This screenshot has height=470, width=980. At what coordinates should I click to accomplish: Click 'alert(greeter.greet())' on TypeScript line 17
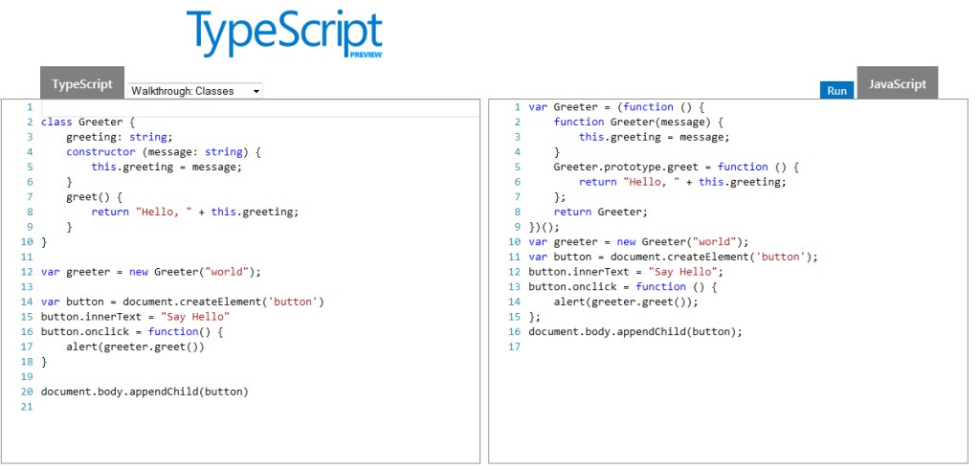point(135,347)
